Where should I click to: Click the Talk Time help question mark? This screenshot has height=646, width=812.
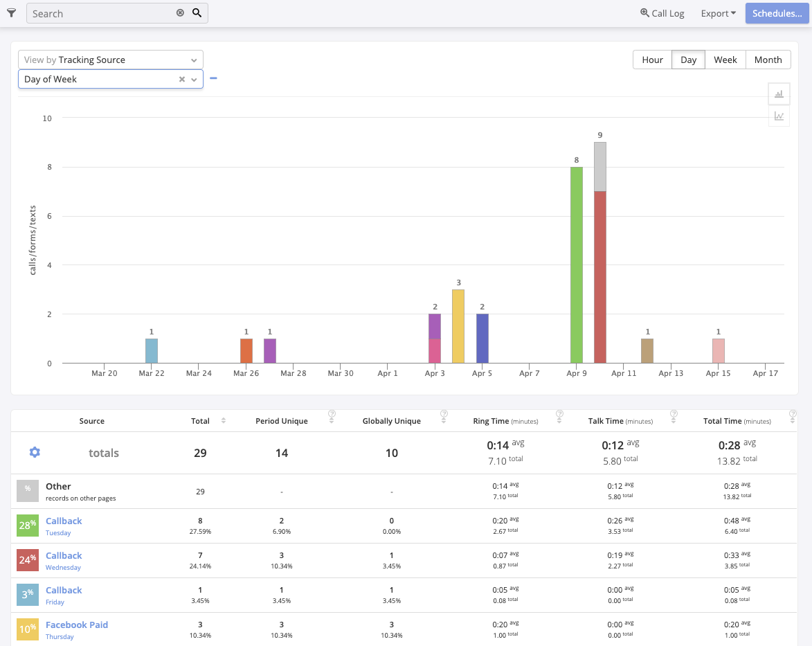coord(674,415)
